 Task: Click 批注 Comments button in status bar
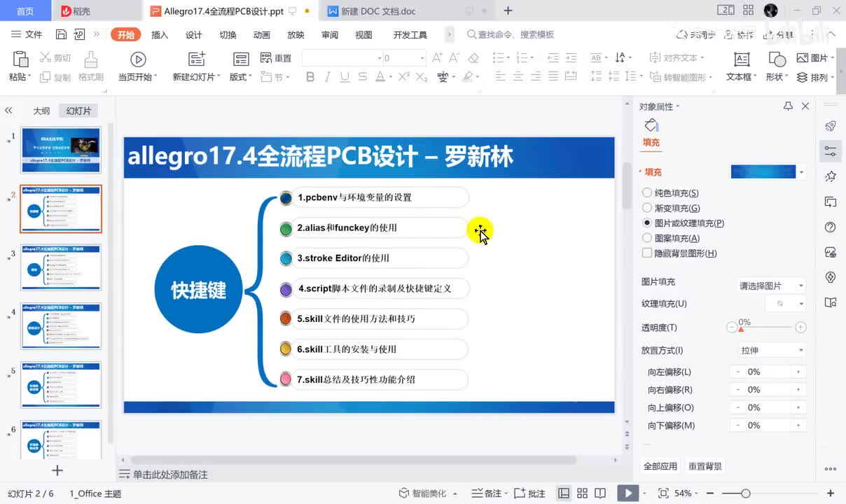(x=530, y=493)
